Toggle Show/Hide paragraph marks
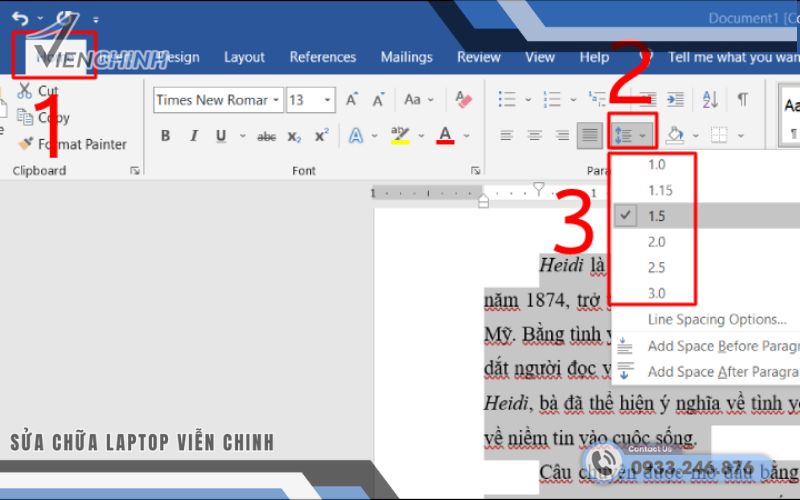This screenshot has width=800, height=500. pyautogui.click(x=743, y=99)
